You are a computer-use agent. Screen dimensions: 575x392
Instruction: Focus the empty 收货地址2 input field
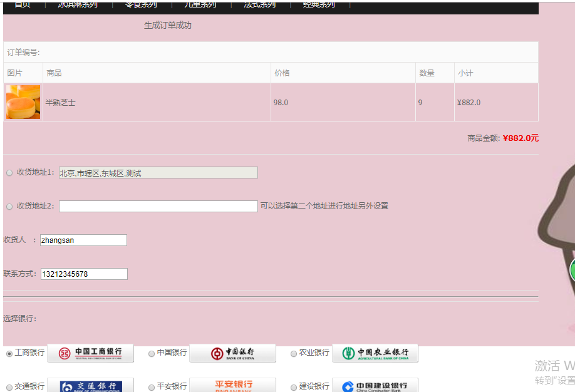[158, 206]
